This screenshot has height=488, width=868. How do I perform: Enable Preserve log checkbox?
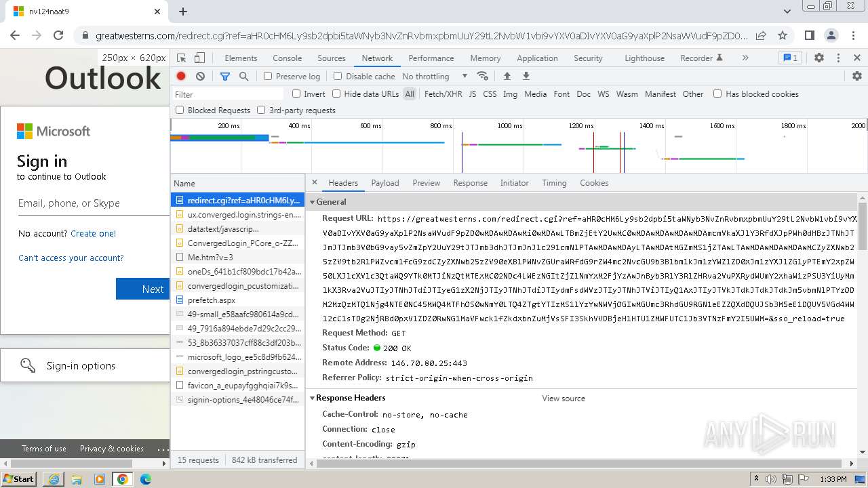268,76
